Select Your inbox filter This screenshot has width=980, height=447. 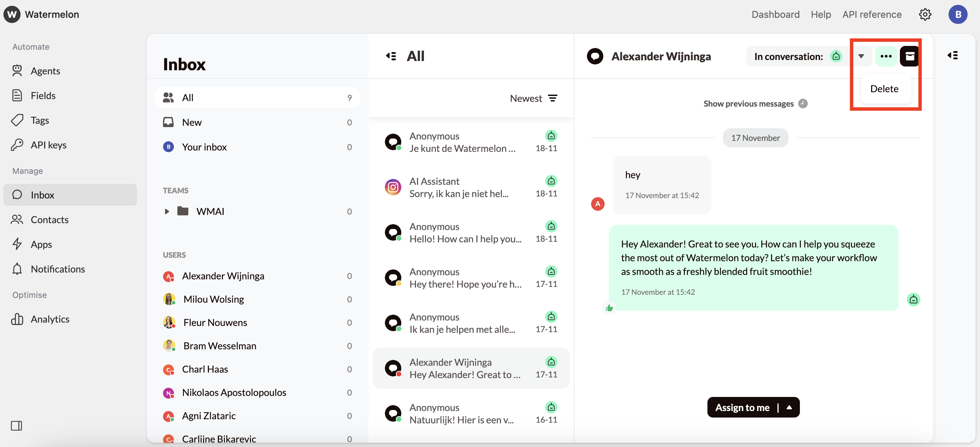point(204,147)
